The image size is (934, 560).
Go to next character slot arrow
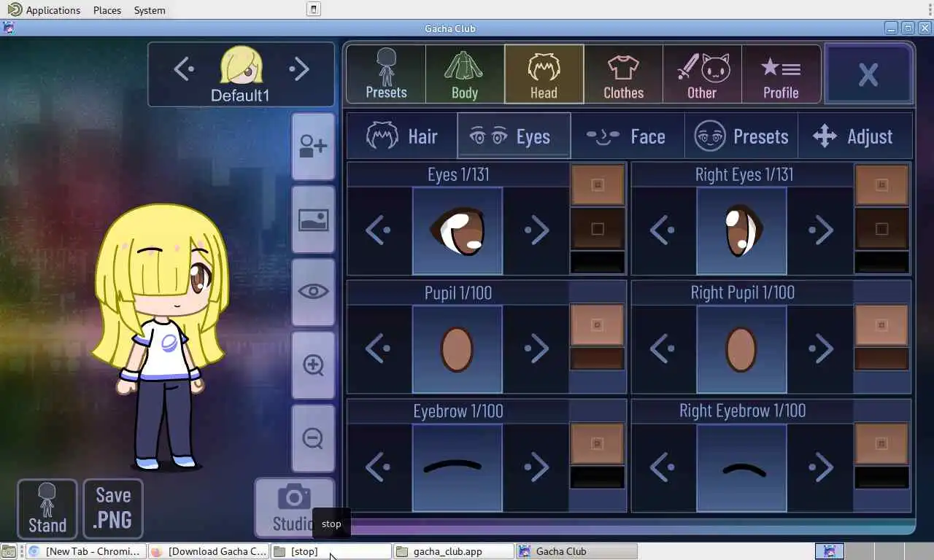click(x=298, y=69)
